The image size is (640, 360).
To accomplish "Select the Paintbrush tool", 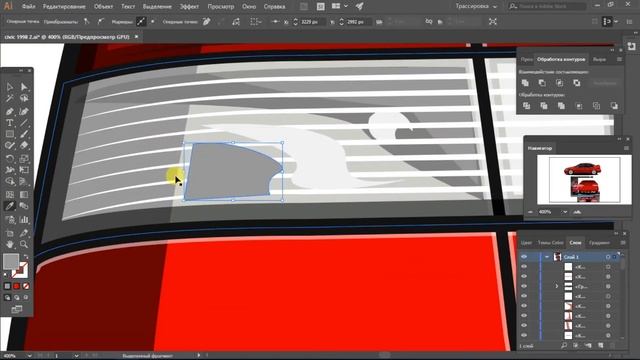I will tap(24, 134).
